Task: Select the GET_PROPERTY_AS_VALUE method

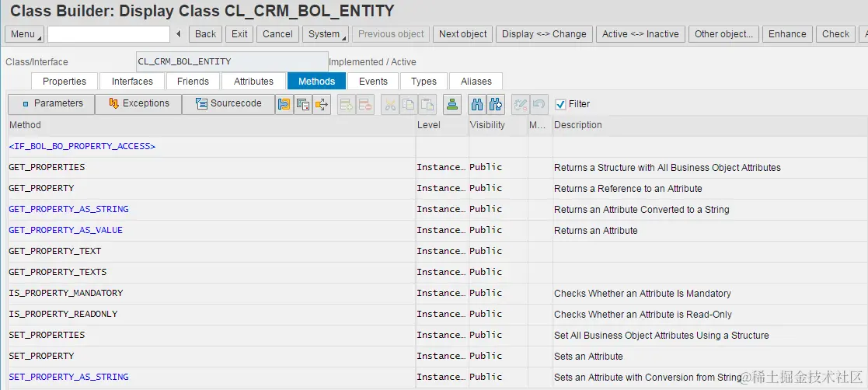Action: click(x=66, y=230)
